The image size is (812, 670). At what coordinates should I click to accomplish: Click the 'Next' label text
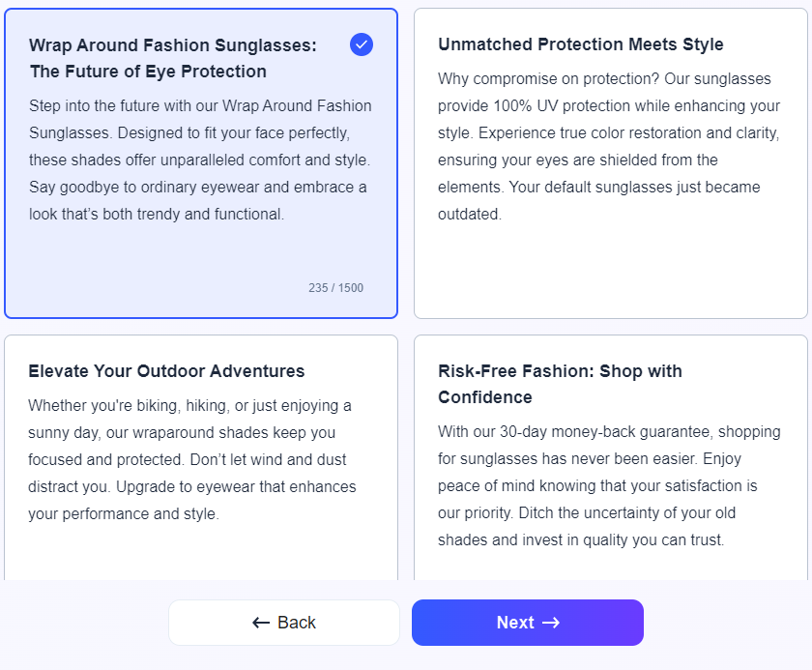(515, 623)
